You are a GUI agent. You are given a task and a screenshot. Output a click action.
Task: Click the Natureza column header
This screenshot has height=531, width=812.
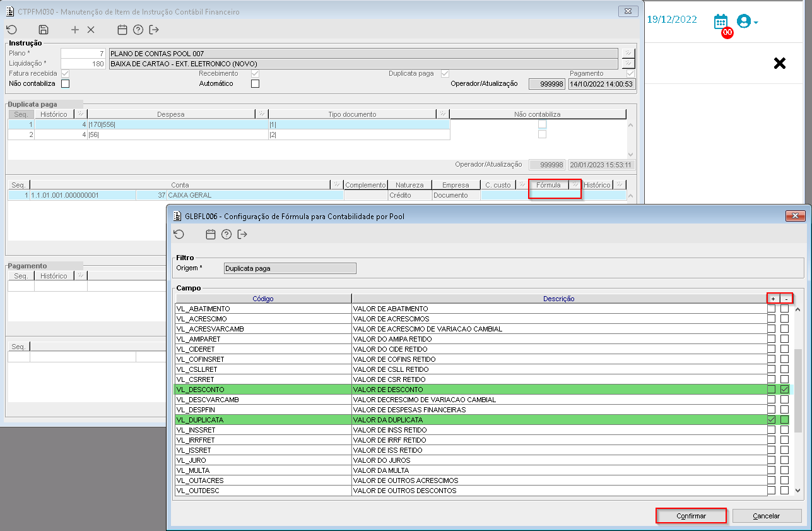409,185
